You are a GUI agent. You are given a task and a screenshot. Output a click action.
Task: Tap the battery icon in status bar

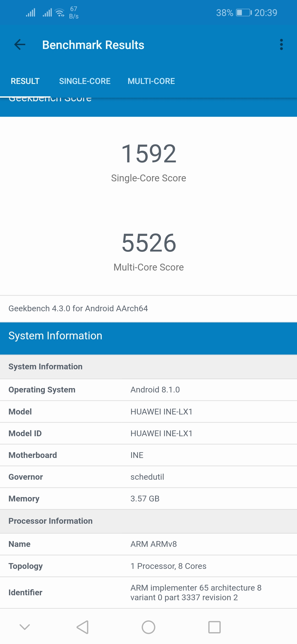(x=244, y=13)
